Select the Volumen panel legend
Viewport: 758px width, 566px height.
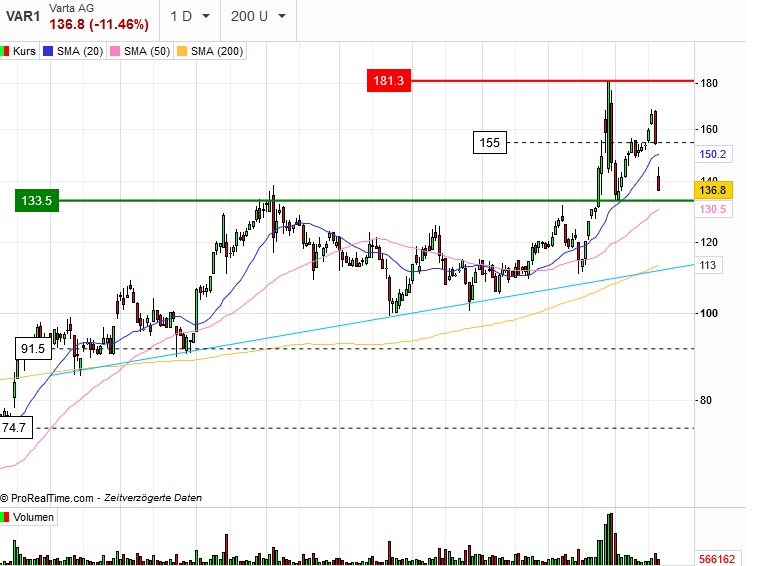point(28,517)
